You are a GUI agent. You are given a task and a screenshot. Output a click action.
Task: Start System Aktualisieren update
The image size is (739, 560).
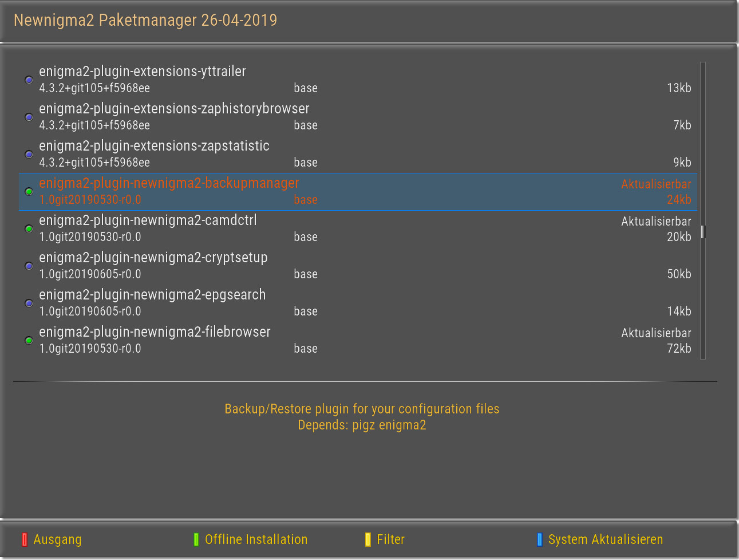[x=605, y=539]
